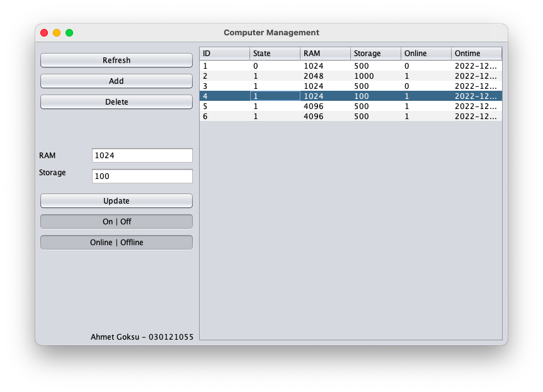The image size is (543, 392).
Task: Click the Update button
Action: coord(116,200)
